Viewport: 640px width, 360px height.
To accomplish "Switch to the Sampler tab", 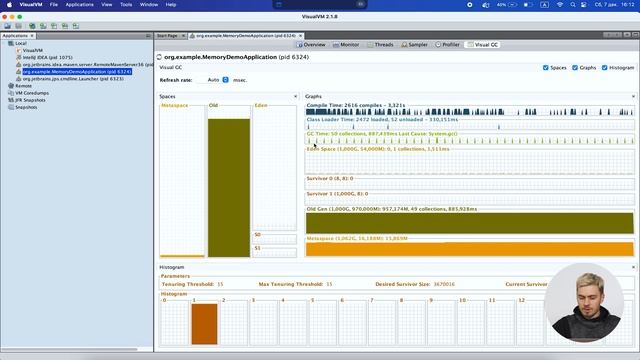I will coord(414,45).
